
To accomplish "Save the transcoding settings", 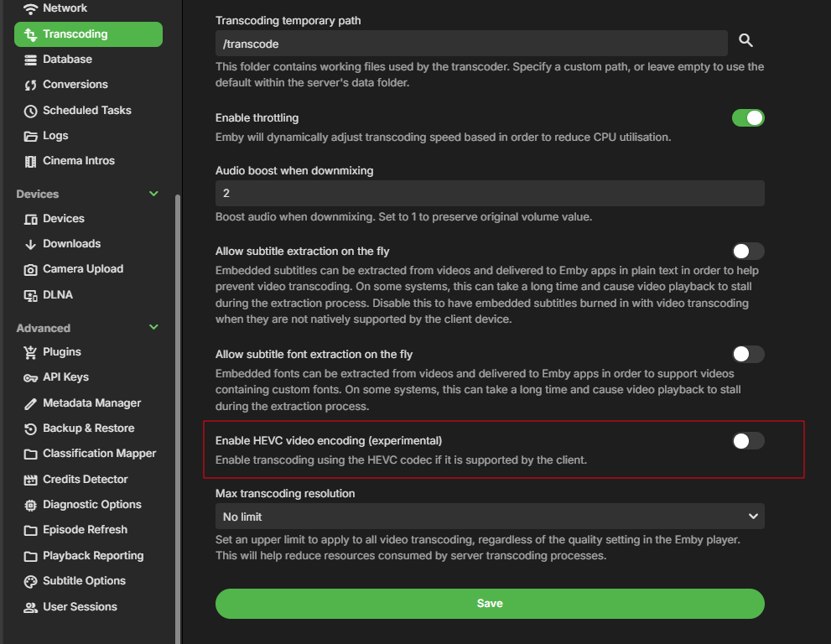I will click(x=490, y=604).
